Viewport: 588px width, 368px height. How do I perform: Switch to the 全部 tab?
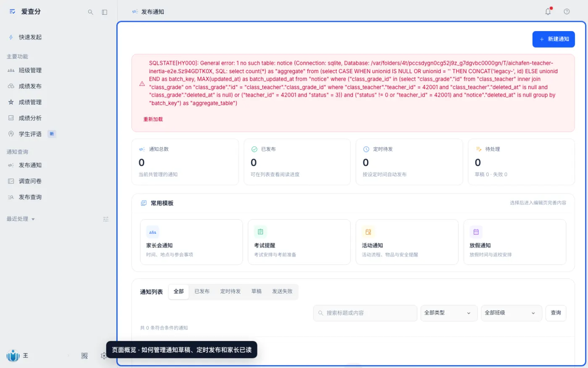click(178, 291)
